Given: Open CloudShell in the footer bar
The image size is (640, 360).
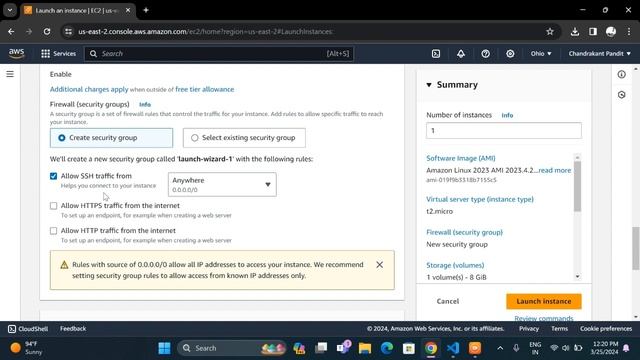Looking at the screenshot, I should coord(28,329).
